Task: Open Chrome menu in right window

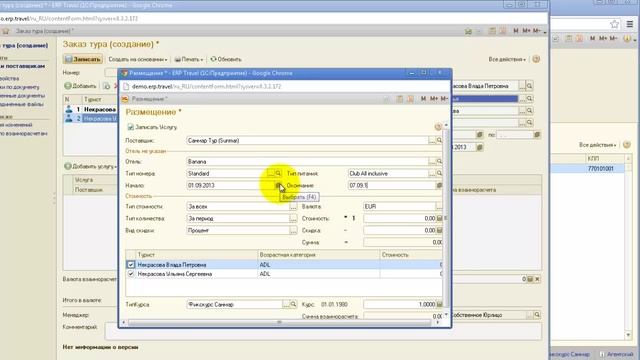Action: [630, 24]
